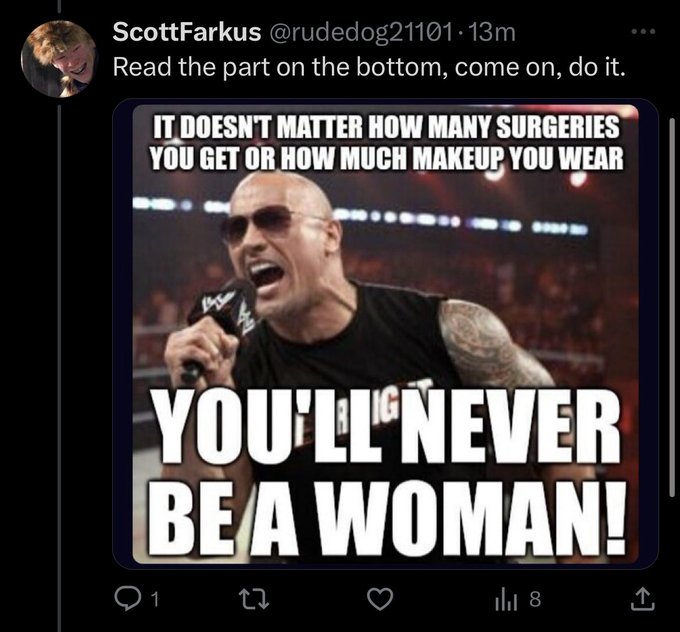The width and height of the screenshot is (680, 632).
Task: Click the repost arrows icon
Action: pos(255,599)
